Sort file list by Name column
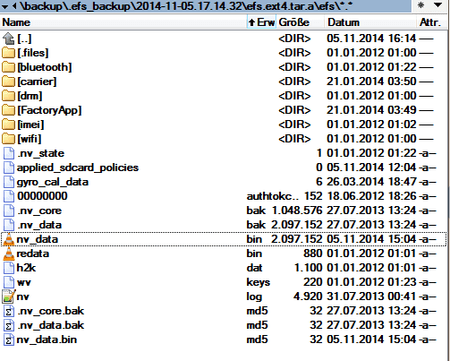This screenshot has height=361, width=450. coord(123,22)
